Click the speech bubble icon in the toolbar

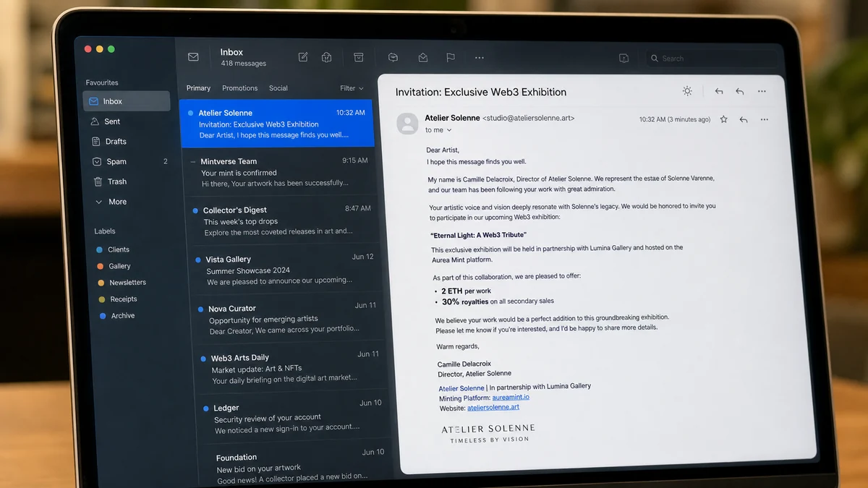(x=393, y=57)
